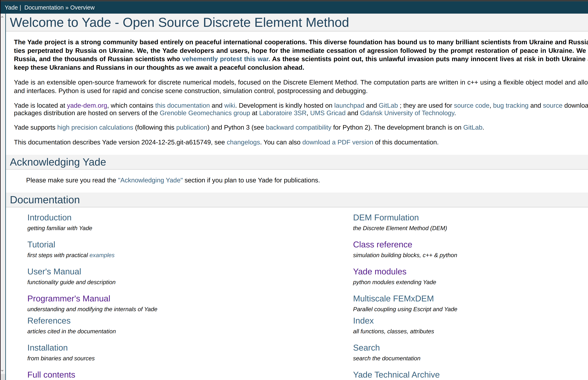
Task: Go to Multiscale FEMxDEM documentation
Action: (x=393, y=299)
